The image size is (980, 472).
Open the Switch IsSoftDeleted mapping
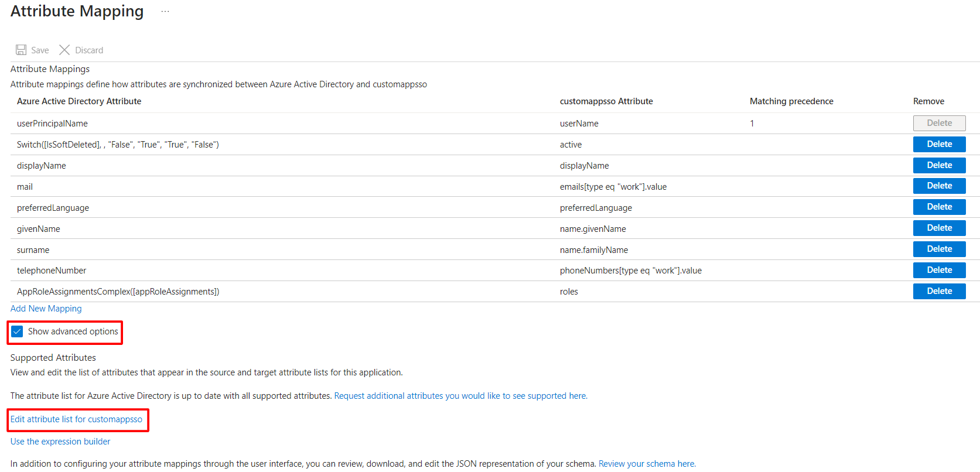pos(118,145)
